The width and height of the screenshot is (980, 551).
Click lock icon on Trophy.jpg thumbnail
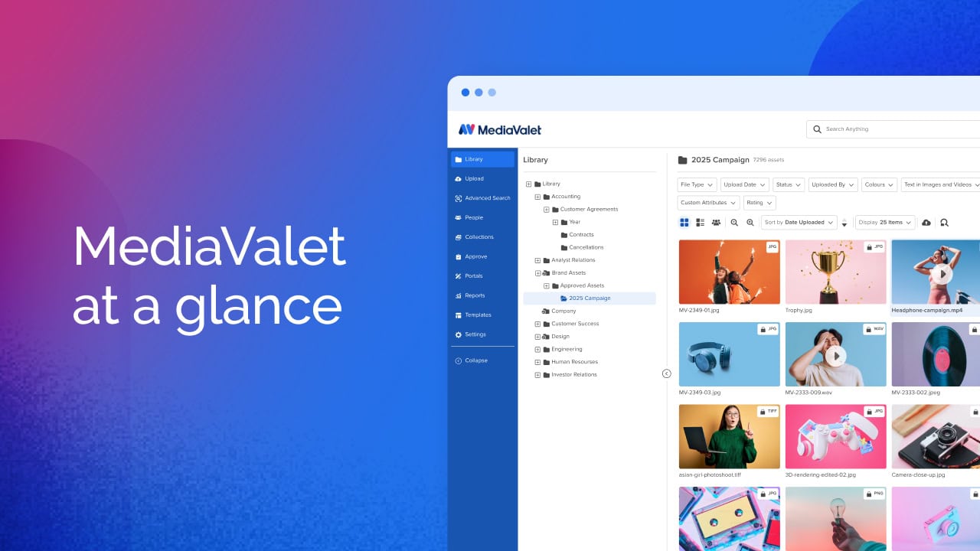[x=870, y=247]
